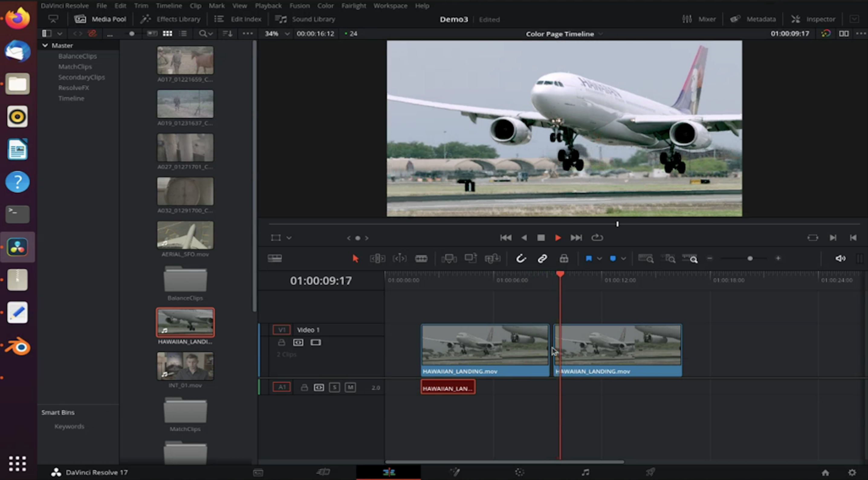Viewport: 868px width, 480px height.
Task: Open the Effects Library panel
Action: (x=171, y=19)
